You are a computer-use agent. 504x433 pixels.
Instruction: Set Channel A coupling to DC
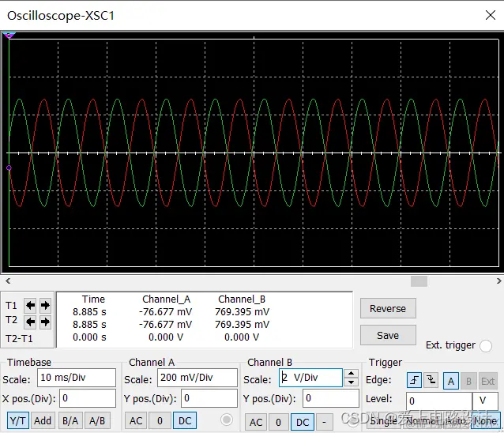coord(185,420)
